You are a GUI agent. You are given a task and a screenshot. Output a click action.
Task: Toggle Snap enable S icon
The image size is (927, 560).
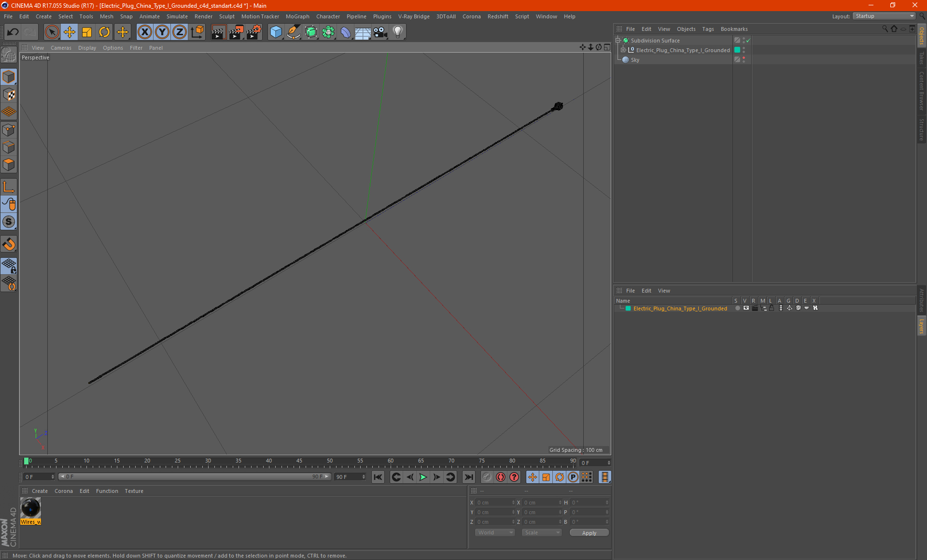[x=9, y=222]
